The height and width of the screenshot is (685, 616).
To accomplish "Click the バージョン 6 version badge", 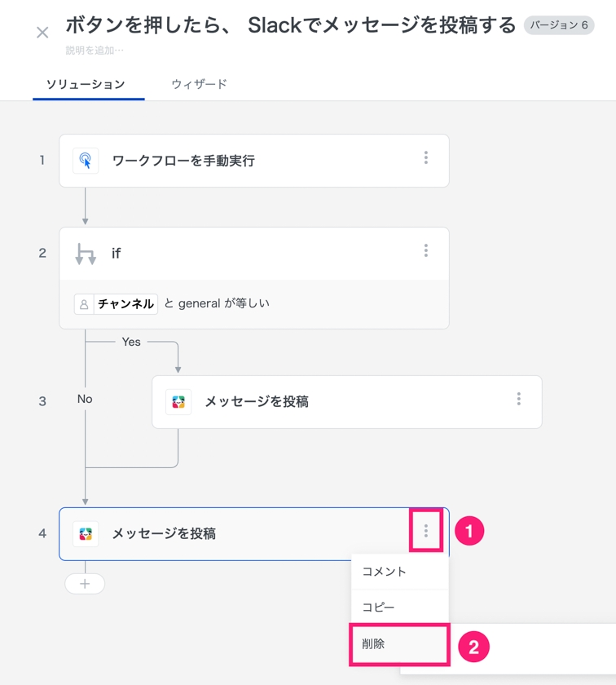I will pyautogui.click(x=559, y=25).
